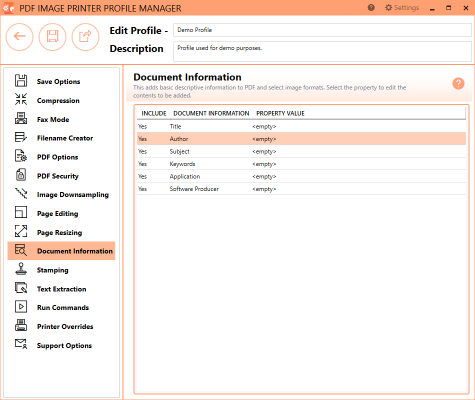
Task: Click the Stamping stamp icon
Action: 21,269
